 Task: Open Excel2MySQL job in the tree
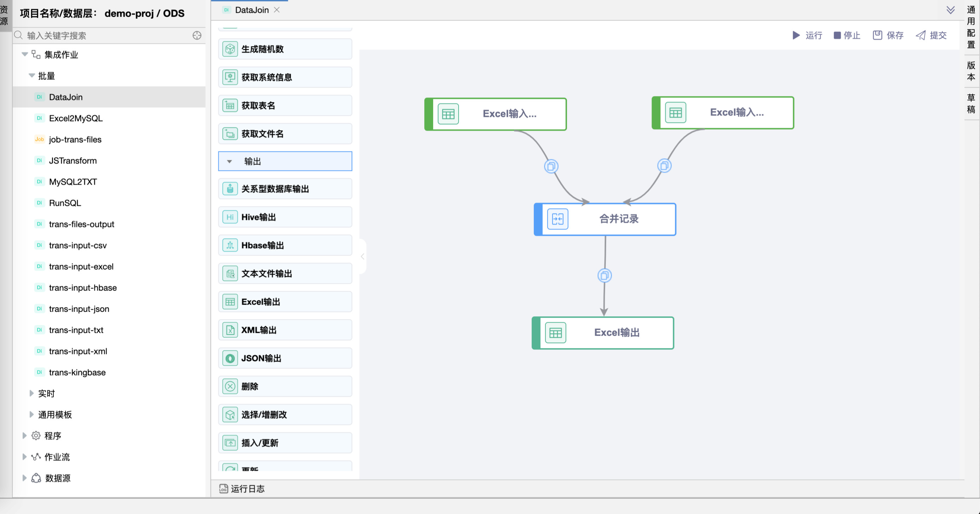coord(76,118)
